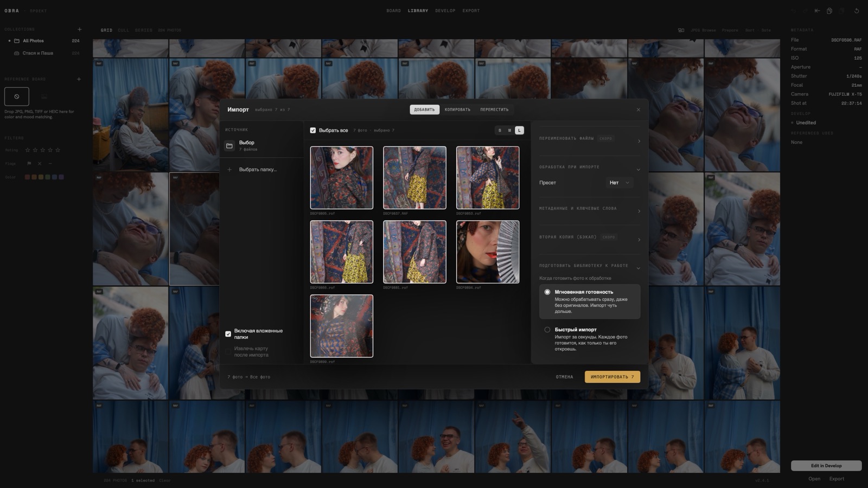Toggle Включая вложенные папки checkbox

click(228, 334)
